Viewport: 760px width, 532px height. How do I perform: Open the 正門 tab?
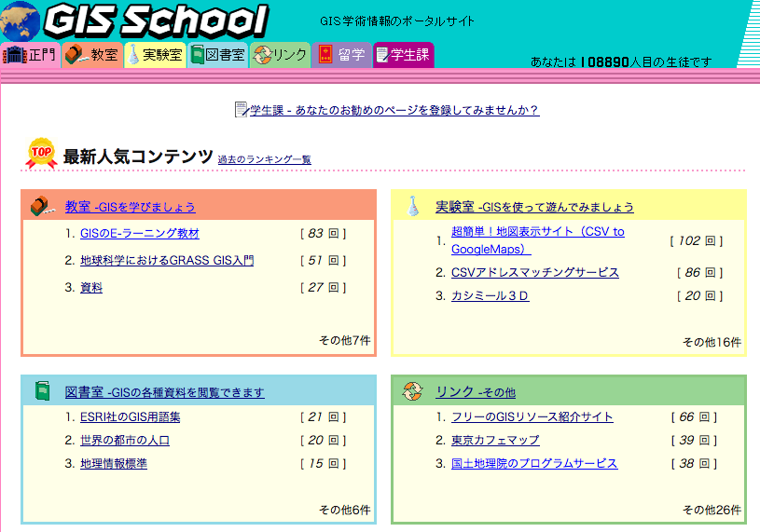coord(30,55)
